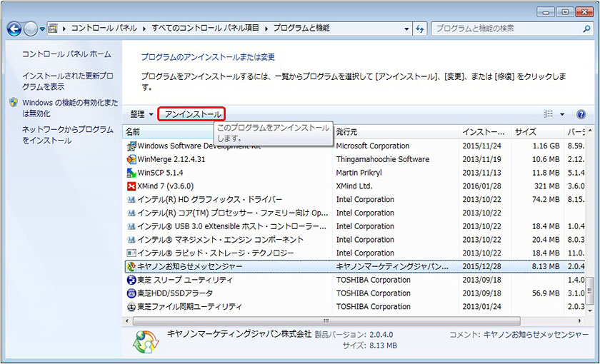Open help with the blue question mark icon
The width and height of the screenshot is (600, 364).
(x=581, y=114)
